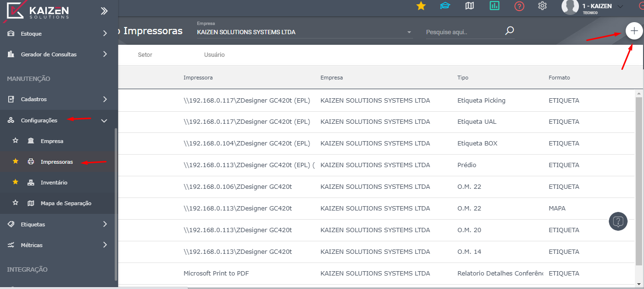
Task: Open the red help question icon
Action: [519, 6]
